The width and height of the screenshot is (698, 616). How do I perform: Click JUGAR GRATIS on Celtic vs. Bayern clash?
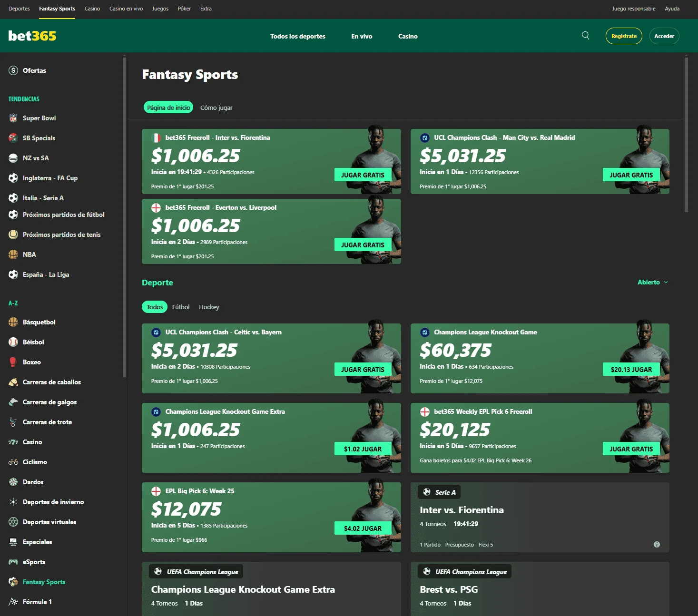(x=363, y=370)
